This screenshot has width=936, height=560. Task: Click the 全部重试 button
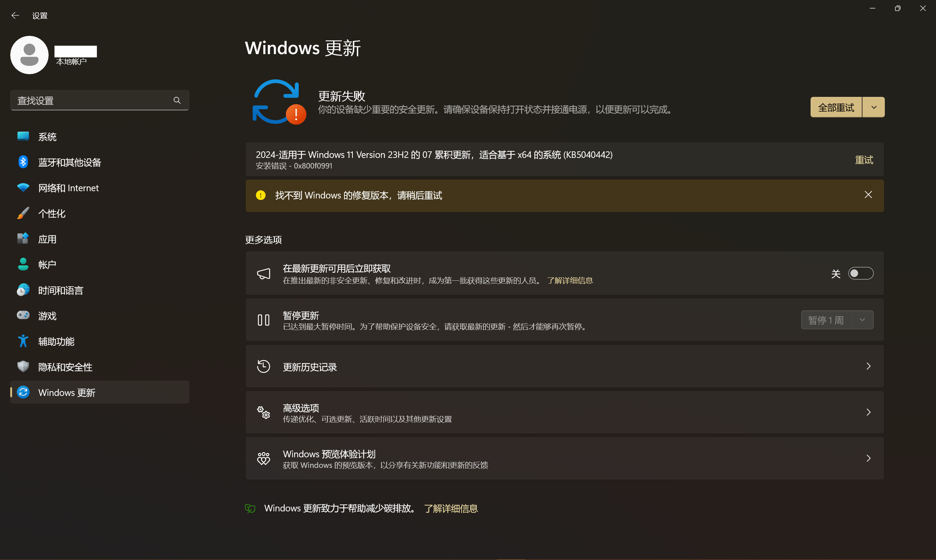pyautogui.click(x=836, y=107)
